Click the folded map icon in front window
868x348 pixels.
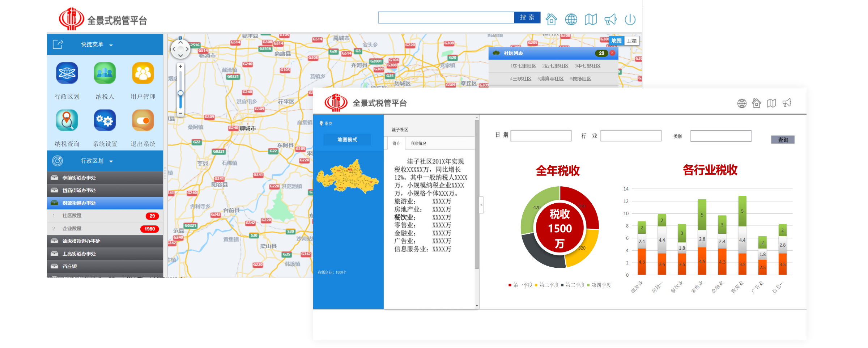click(771, 103)
